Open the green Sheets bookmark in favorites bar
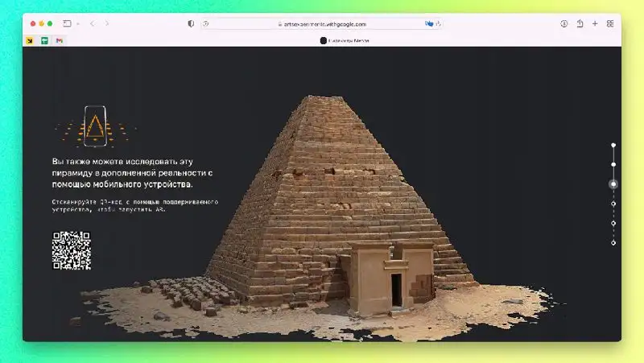Screen dimensions: 644x363 coord(45,40)
